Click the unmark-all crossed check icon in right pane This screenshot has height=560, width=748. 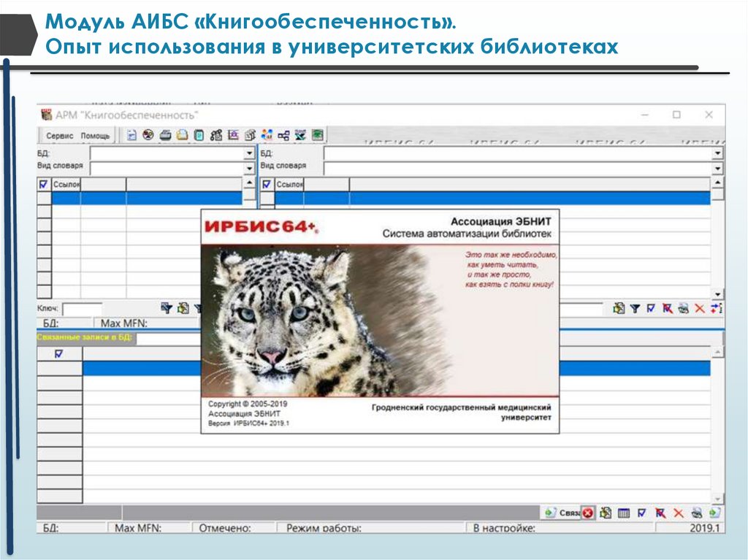(667, 309)
